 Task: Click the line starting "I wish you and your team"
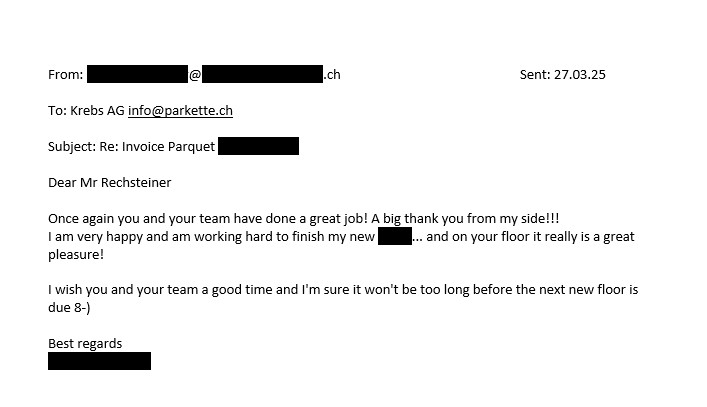point(343,289)
